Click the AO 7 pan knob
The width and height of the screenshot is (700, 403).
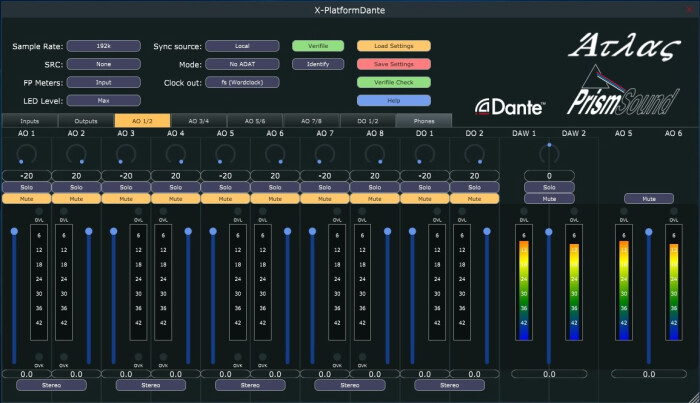(325, 154)
